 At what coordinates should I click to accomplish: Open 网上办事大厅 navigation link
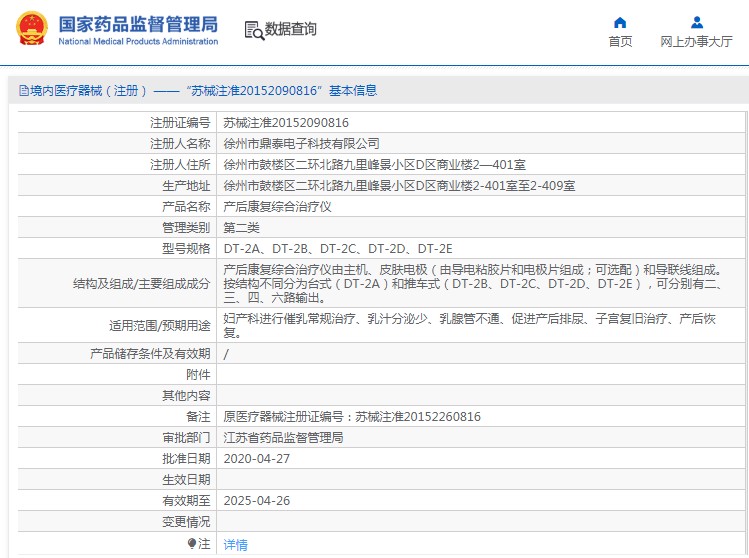tap(696, 42)
